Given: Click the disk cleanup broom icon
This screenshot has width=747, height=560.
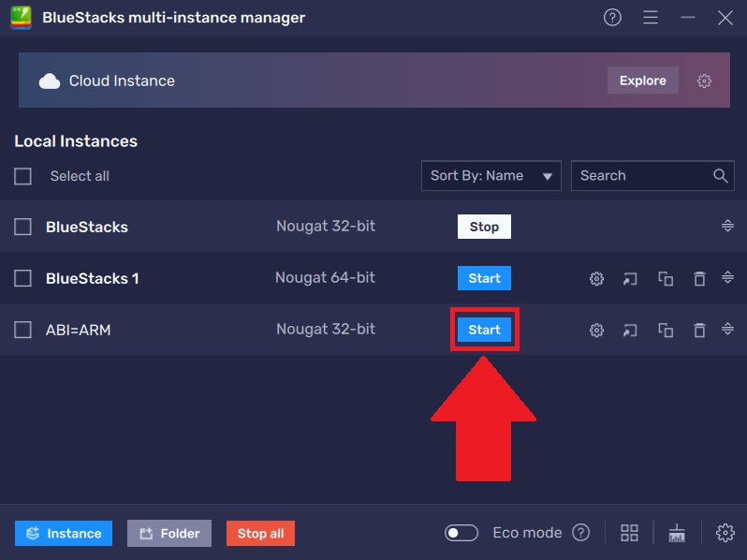Looking at the screenshot, I should coord(677,533).
